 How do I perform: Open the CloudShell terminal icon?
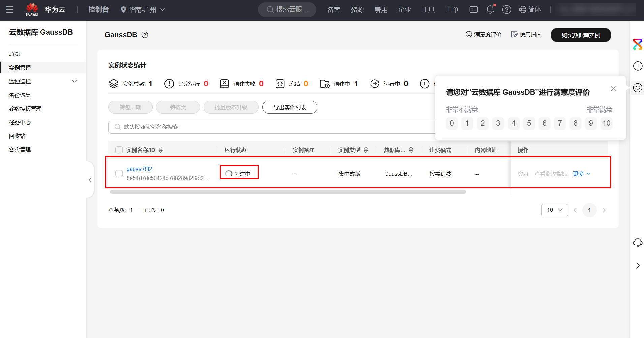tap(473, 10)
